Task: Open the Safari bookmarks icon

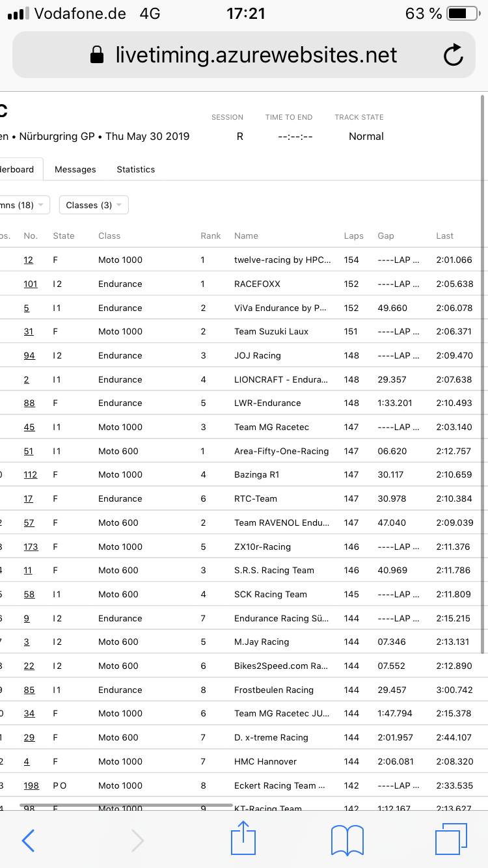Action: [347, 839]
